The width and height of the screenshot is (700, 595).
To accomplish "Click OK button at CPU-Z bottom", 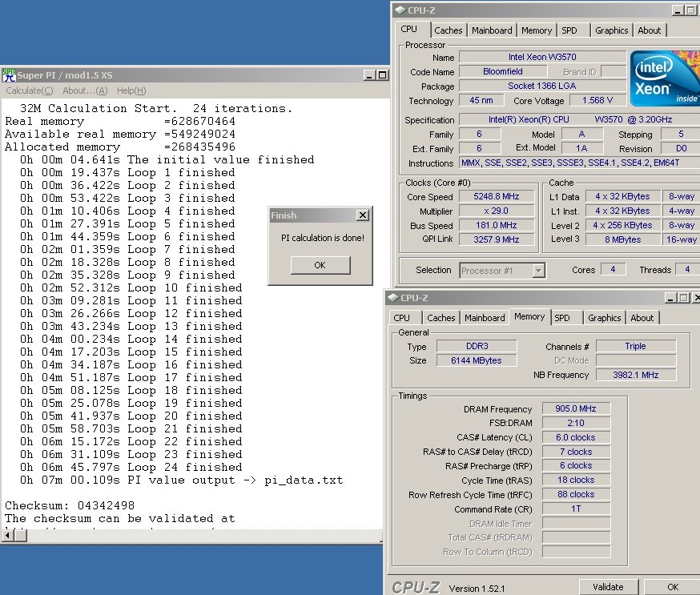I will pos(672,587).
